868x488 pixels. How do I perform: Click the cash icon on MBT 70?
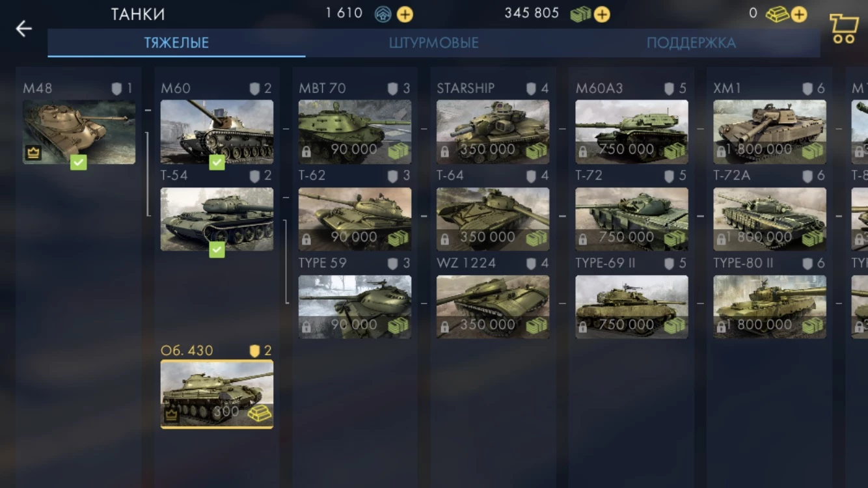tap(398, 151)
